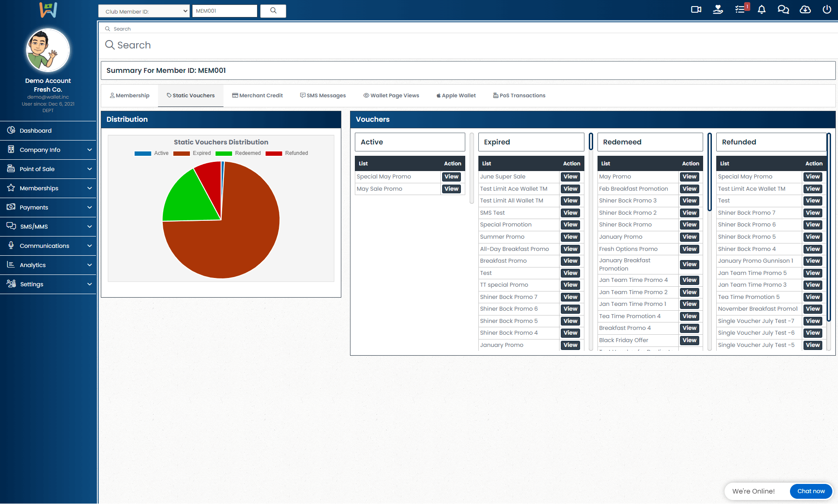Click the hand deposit icon in header
The width and height of the screenshot is (838, 504).
point(718,10)
